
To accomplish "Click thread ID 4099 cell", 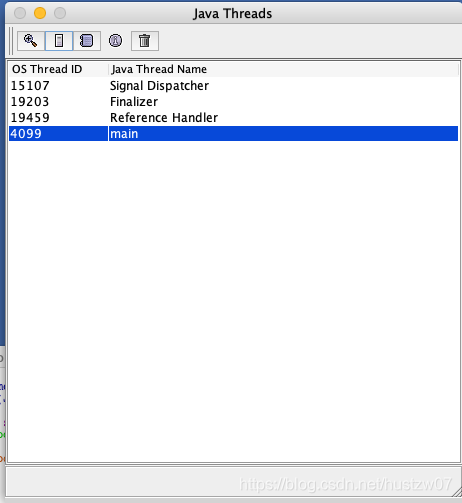I will [x=58, y=134].
